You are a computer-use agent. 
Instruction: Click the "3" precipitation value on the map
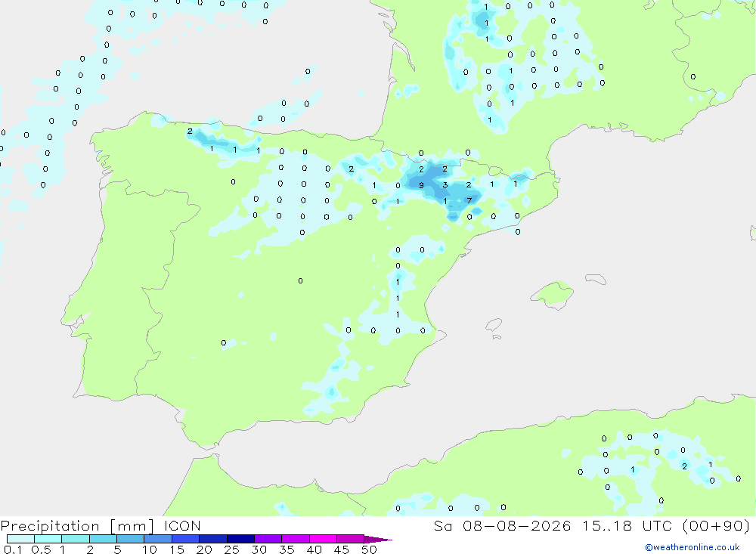pyautogui.click(x=445, y=185)
